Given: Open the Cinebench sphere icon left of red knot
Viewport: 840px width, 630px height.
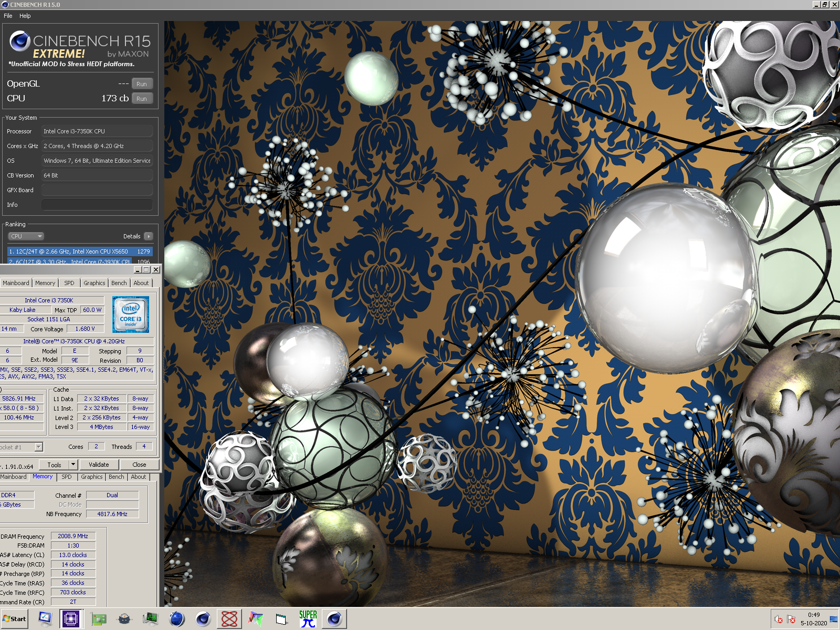Looking at the screenshot, I should point(203,619).
